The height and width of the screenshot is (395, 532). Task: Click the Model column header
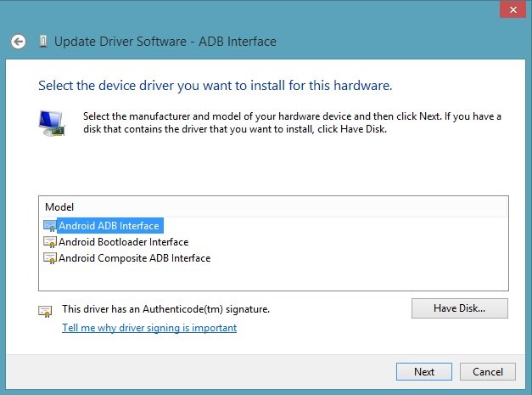point(273,206)
